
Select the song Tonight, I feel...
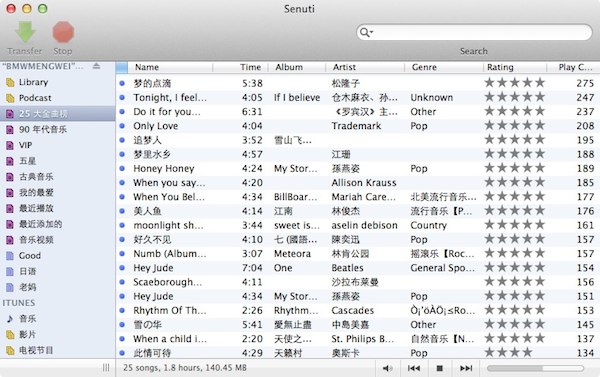click(x=170, y=98)
